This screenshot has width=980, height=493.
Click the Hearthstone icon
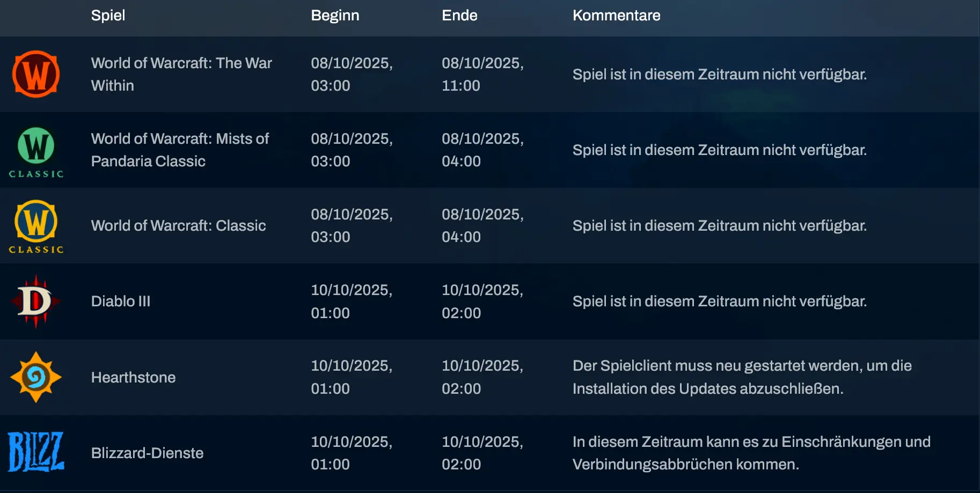point(36,377)
